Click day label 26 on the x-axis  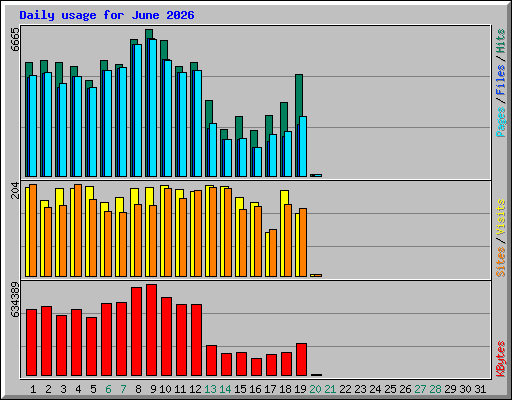[405, 389]
